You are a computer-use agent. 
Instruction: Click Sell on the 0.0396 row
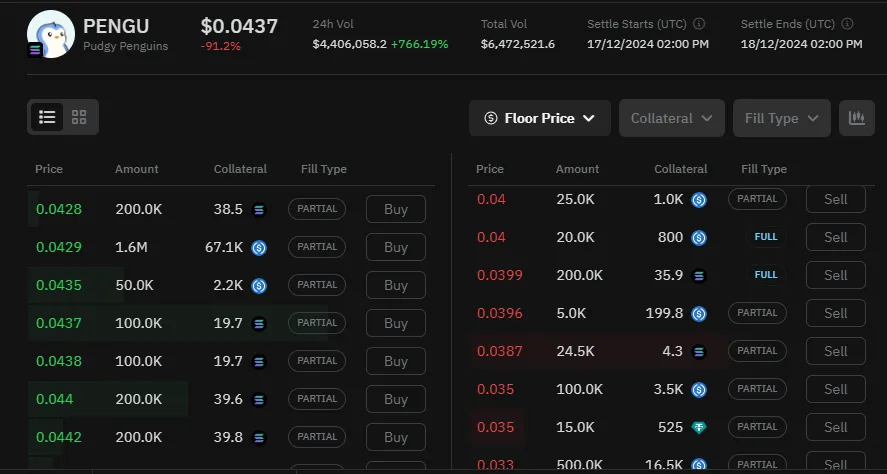coord(836,313)
